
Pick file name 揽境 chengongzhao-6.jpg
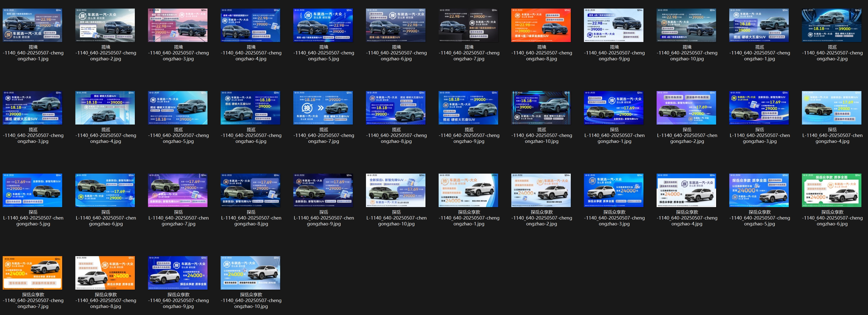point(396,53)
